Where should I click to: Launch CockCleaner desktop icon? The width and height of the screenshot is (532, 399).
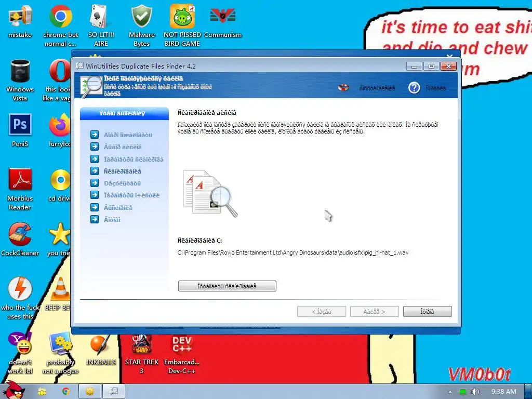click(20, 239)
